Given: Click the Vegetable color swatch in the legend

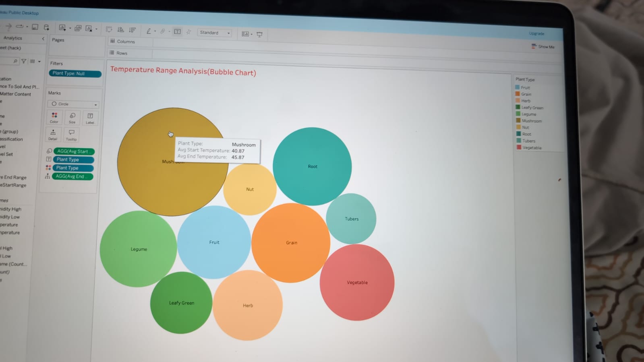Looking at the screenshot, I should tap(519, 147).
